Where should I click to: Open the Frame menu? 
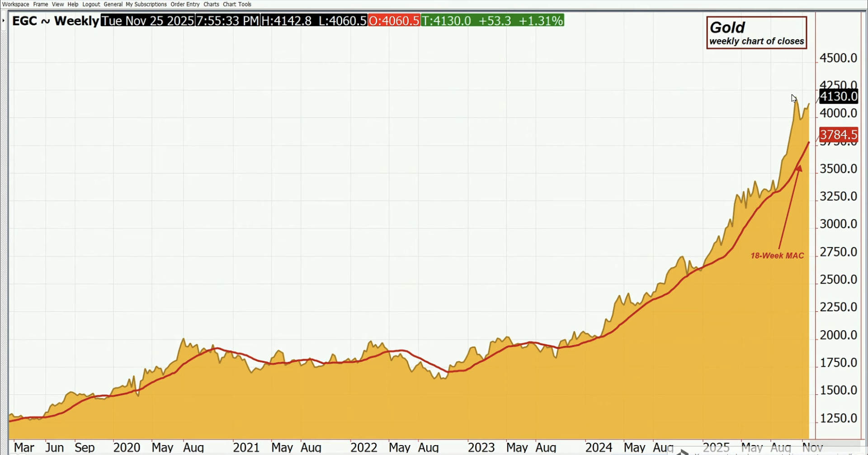click(41, 5)
